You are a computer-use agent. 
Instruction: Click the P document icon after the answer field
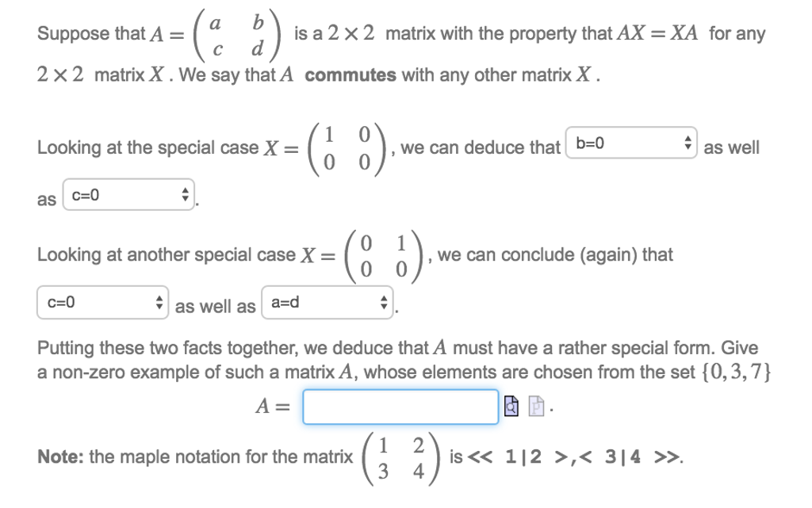pos(536,406)
